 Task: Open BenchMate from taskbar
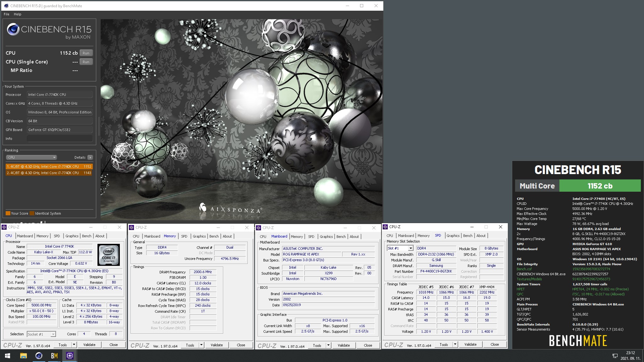[x=54, y=356]
